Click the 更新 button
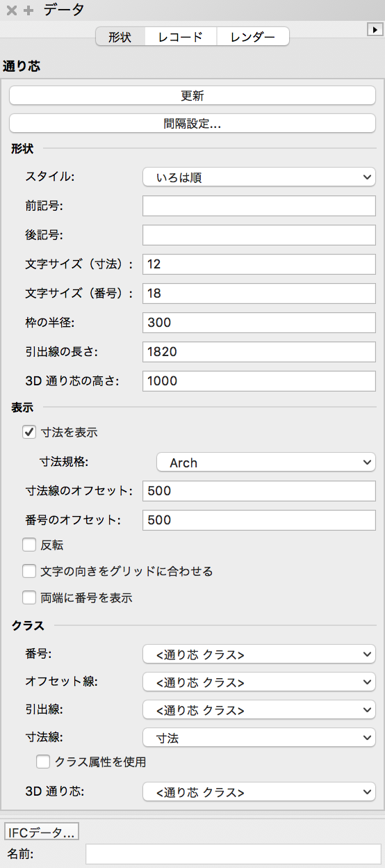 pyautogui.click(x=192, y=95)
